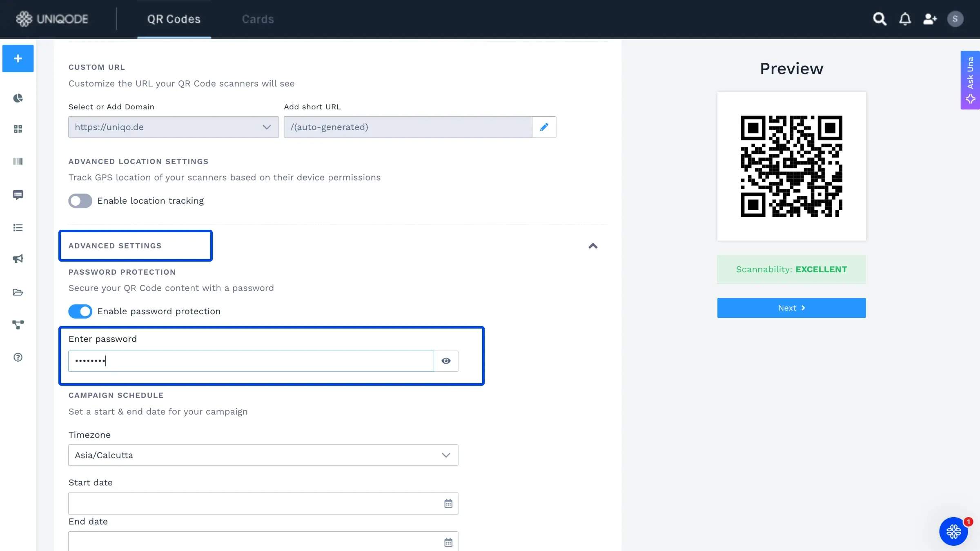
Task: Click the Start date input field
Action: point(263,503)
